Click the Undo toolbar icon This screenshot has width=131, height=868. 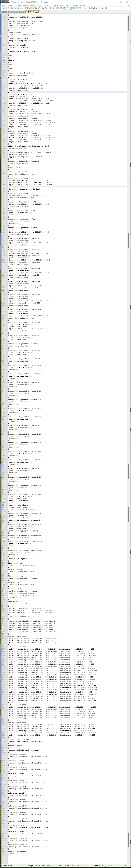point(36,8)
